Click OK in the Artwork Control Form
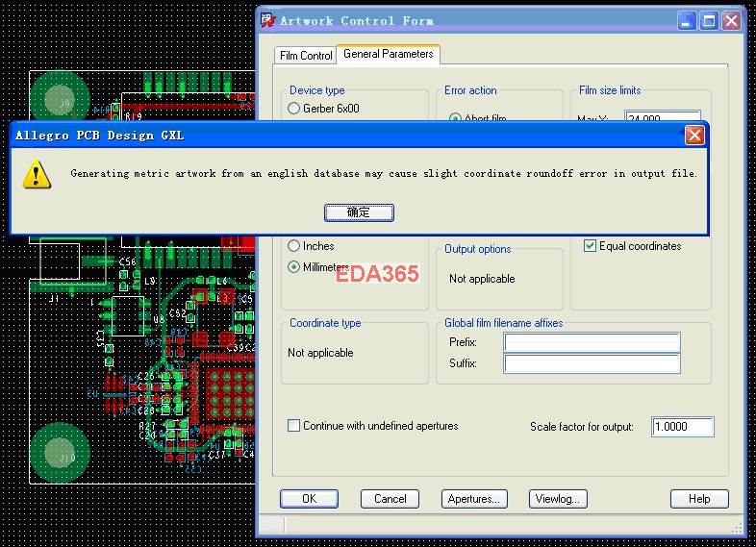 click(x=309, y=499)
